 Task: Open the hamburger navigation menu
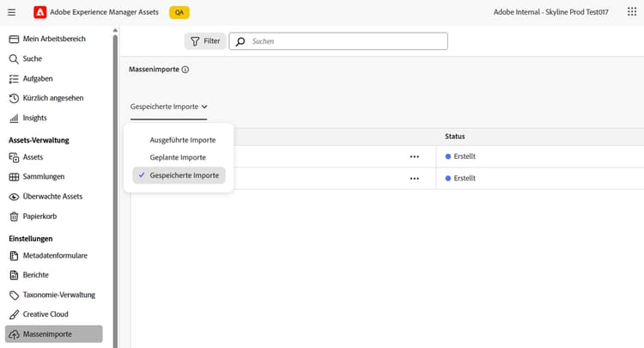coord(11,12)
